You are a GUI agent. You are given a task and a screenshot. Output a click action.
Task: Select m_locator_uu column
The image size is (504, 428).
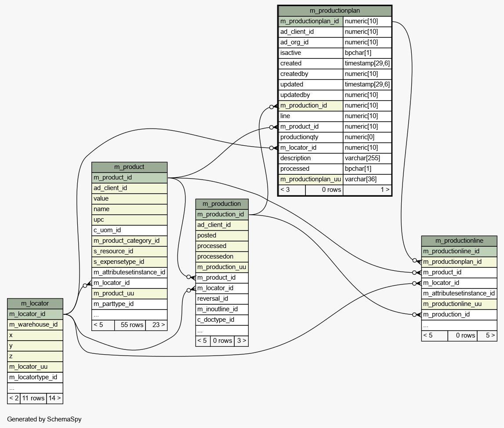(35, 367)
